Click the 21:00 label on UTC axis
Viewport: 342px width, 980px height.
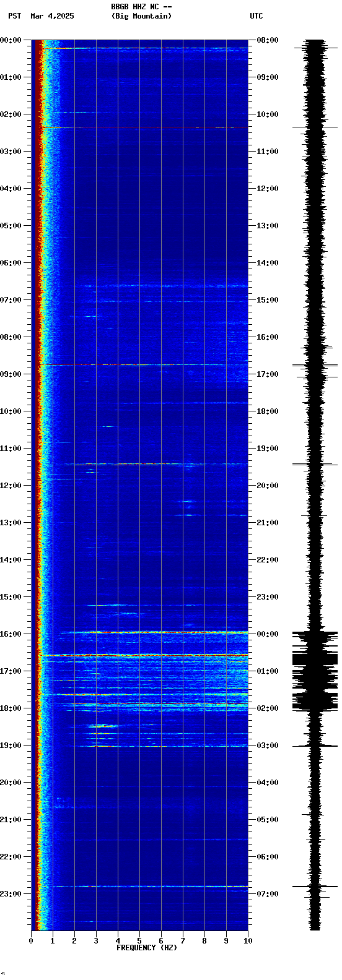coord(268,523)
